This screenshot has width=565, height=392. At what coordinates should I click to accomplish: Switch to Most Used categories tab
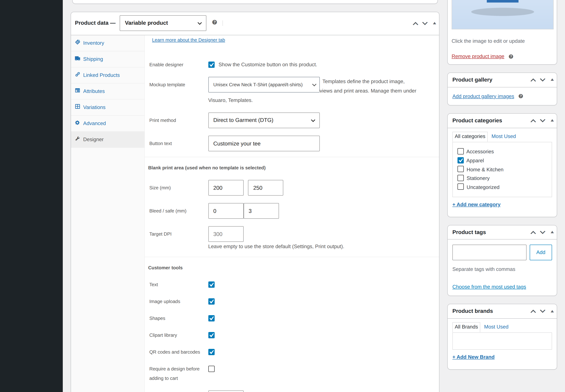(x=503, y=136)
